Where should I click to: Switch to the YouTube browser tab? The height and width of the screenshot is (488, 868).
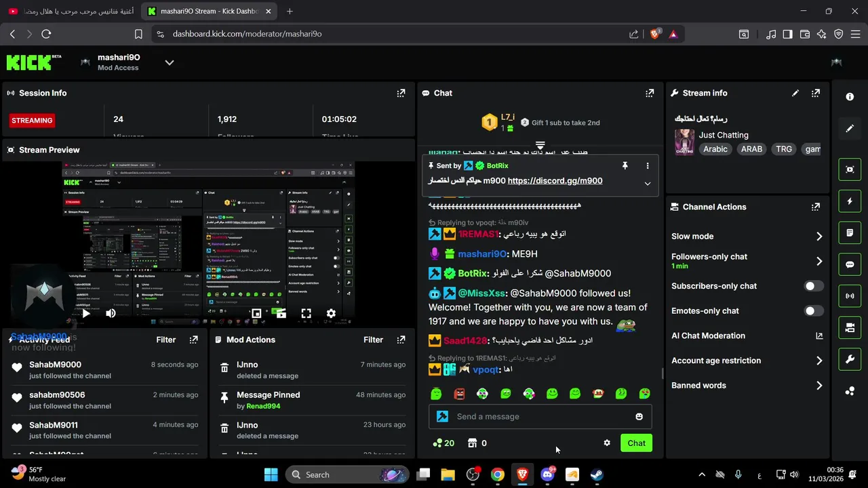click(x=71, y=11)
